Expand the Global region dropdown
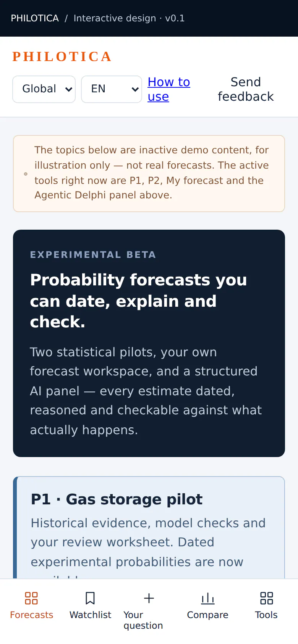Viewport: 298px width, 644px height. [x=44, y=89]
